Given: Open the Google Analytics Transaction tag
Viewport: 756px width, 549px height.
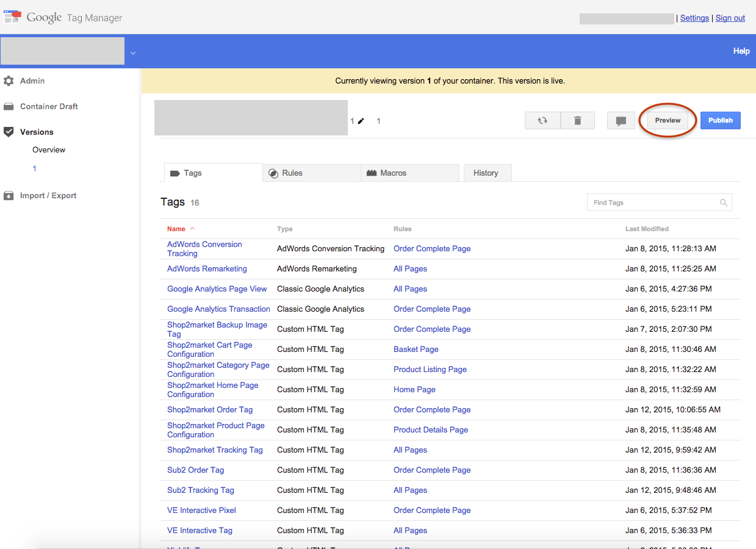Looking at the screenshot, I should (218, 309).
